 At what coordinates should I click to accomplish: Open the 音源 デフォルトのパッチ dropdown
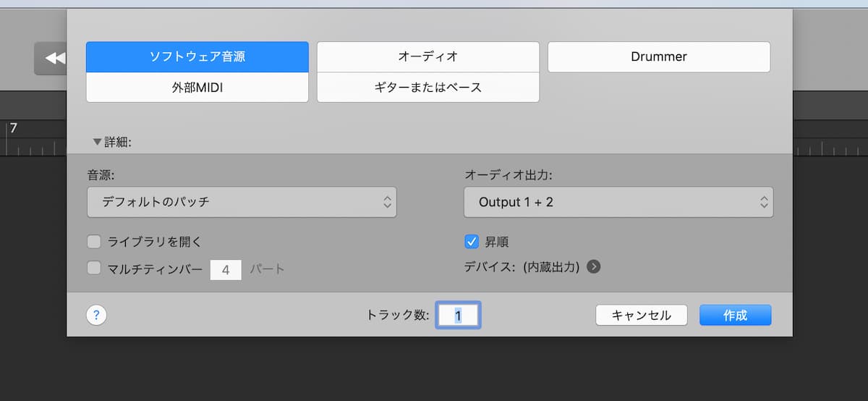pos(242,202)
